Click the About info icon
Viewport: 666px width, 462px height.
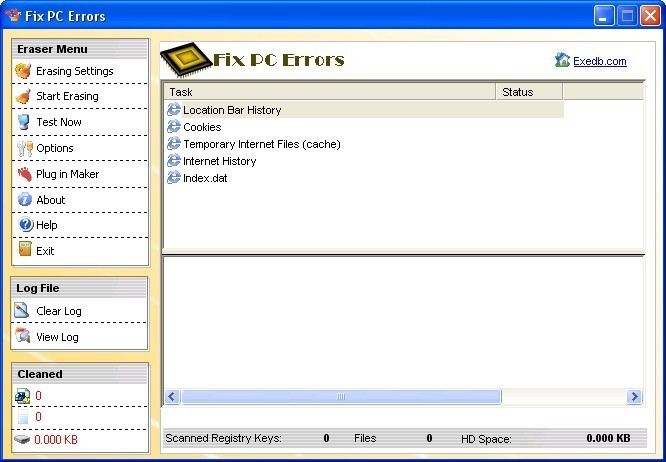(25, 200)
